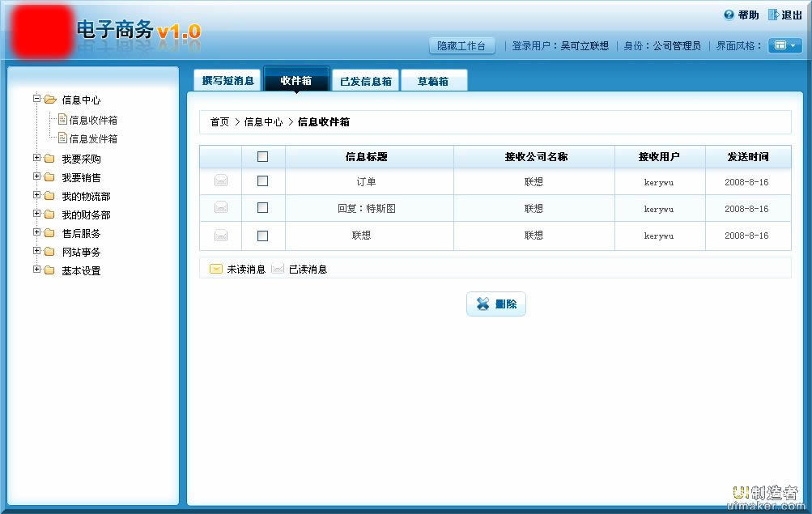
Task: Check the box for the 订单 message
Action: [262, 181]
